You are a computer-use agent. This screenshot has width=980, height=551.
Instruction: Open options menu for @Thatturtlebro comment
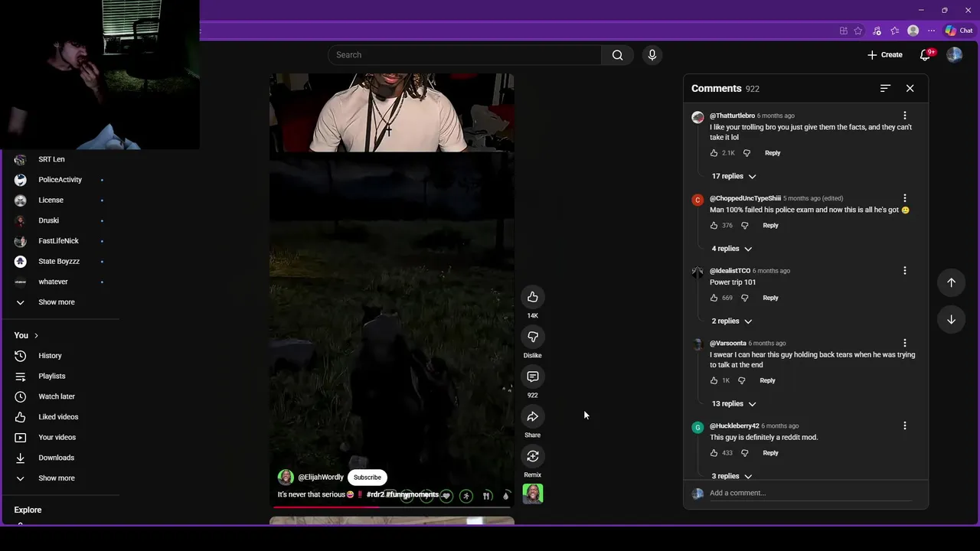(905, 116)
